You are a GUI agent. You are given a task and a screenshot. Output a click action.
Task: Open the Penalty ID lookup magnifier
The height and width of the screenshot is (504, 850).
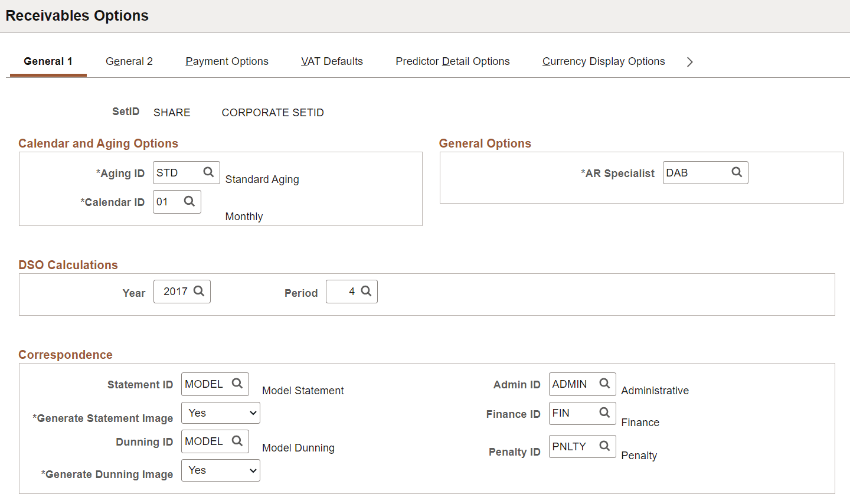(604, 446)
